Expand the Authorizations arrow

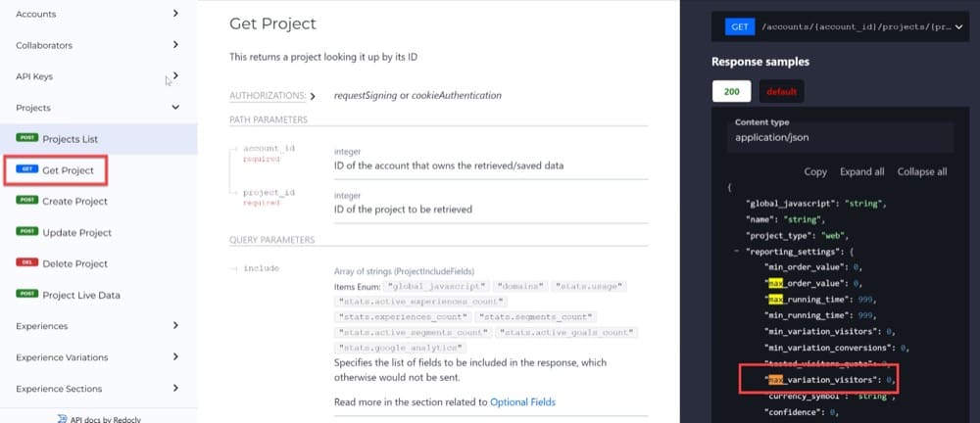(314, 96)
